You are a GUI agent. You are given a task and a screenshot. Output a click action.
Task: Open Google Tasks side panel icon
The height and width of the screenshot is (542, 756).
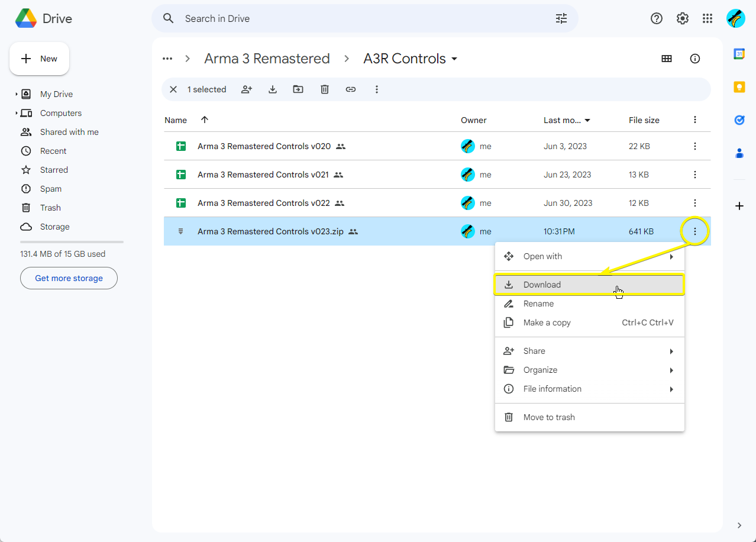(739, 120)
